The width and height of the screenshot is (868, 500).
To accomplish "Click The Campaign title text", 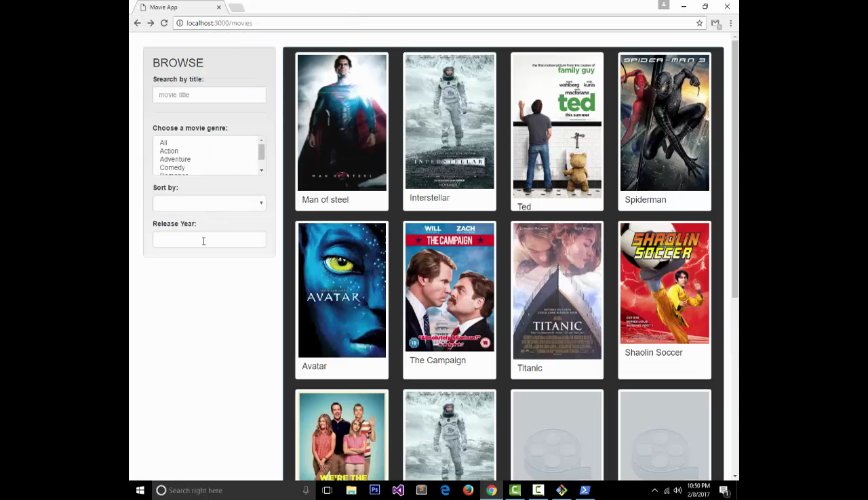I will 437,360.
